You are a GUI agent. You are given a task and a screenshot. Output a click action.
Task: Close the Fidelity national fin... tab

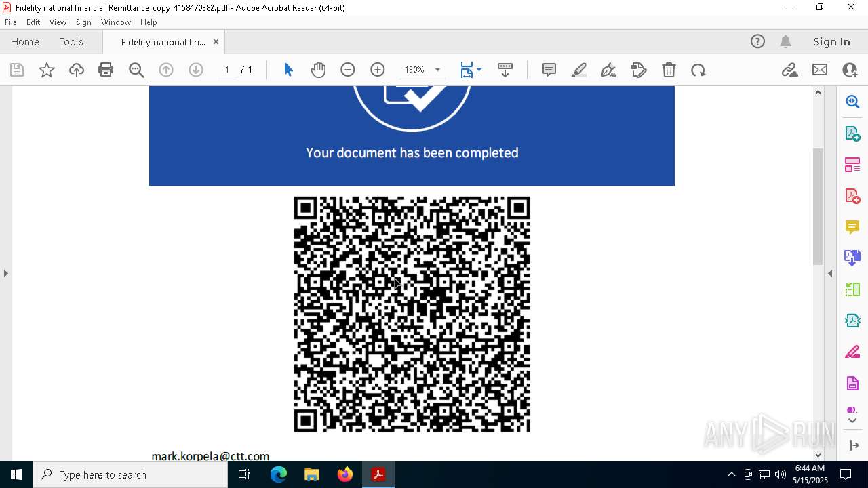pos(216,42)
